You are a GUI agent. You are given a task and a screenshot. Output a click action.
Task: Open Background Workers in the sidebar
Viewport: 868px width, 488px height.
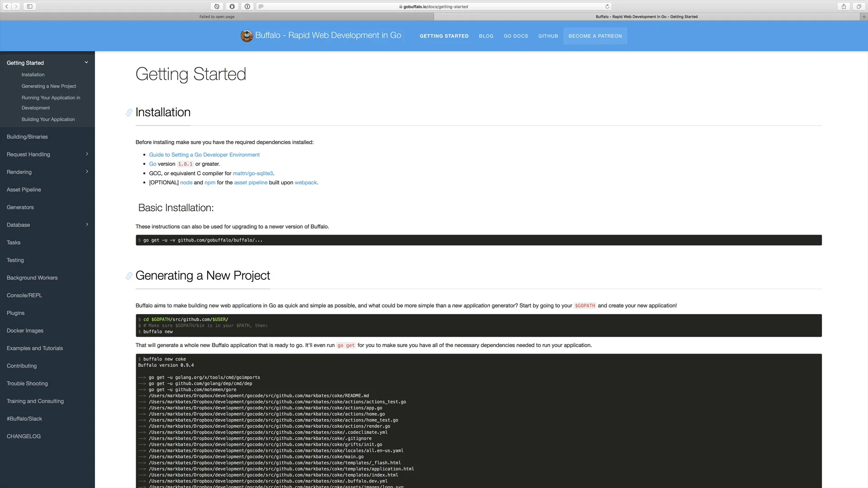tap(32, 278)
